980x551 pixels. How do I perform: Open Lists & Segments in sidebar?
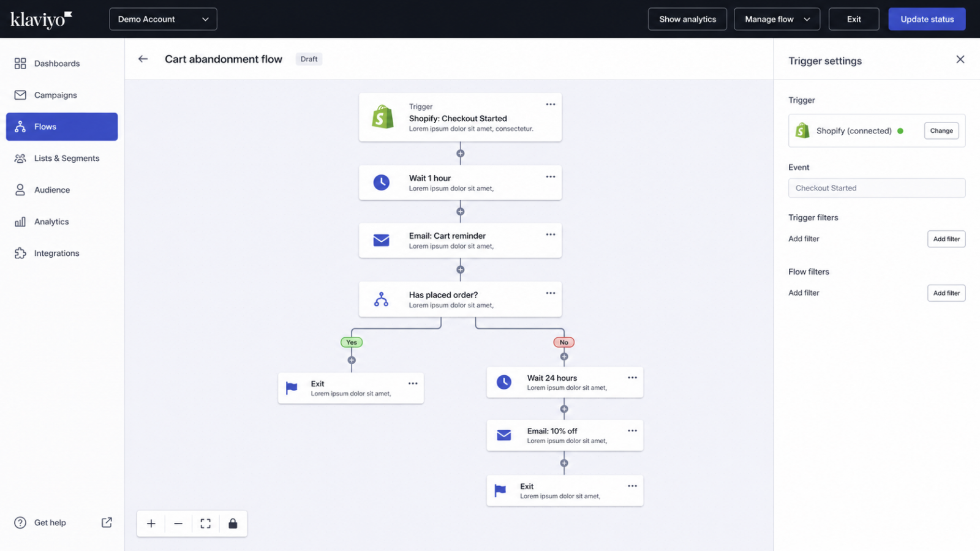coord(62,158)
